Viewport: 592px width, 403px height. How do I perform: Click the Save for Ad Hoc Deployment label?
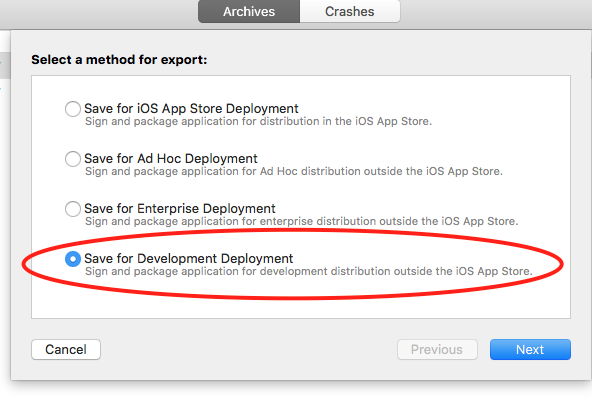point(171,158)
